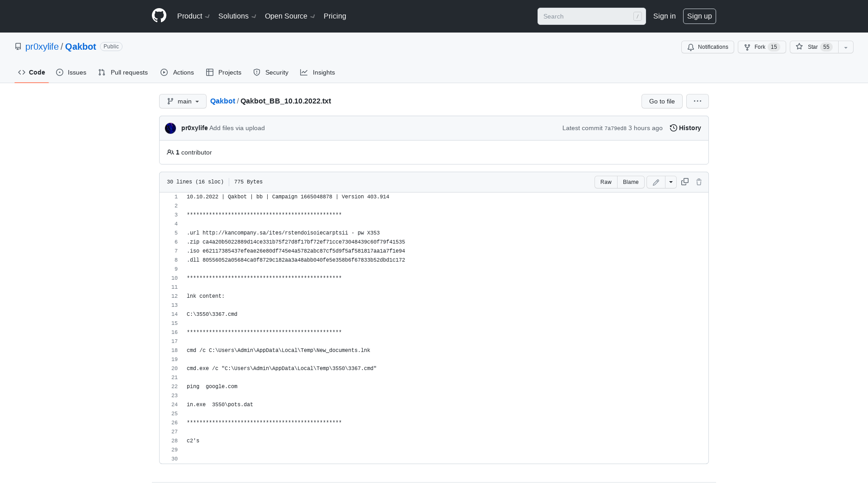The width and height of the screenshot is (868, 488).
Task: Copy the raw file contents
Action: coord(684,182)
